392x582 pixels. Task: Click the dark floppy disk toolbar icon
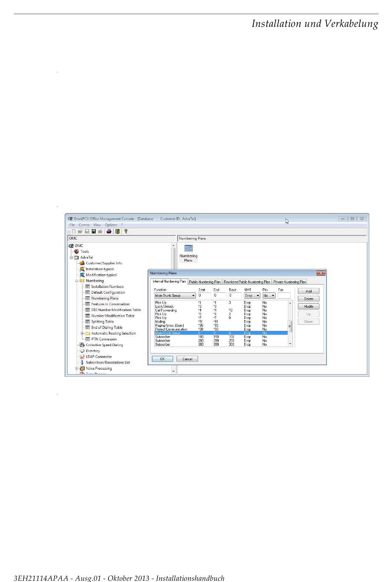click(94, 231)
